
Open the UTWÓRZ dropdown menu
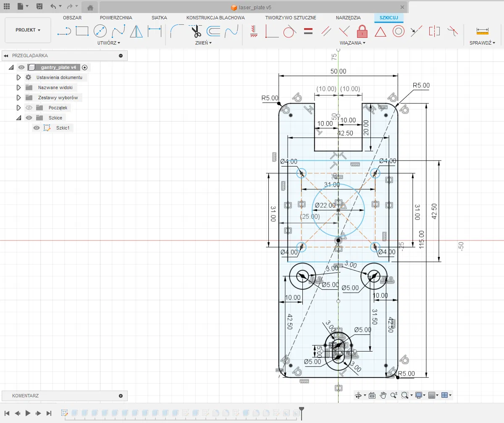click(x=108, y=43)
